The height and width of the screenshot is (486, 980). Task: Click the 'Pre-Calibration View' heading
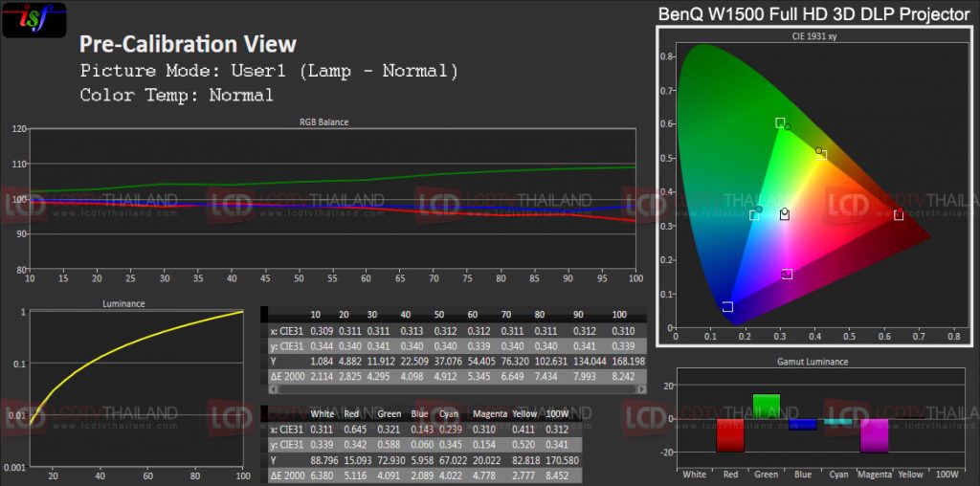click(189, 44)
